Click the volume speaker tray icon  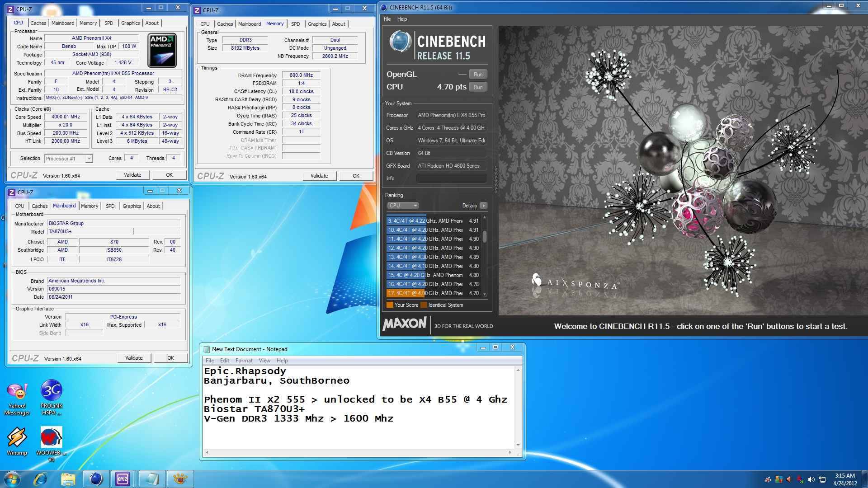pos(811,479)
